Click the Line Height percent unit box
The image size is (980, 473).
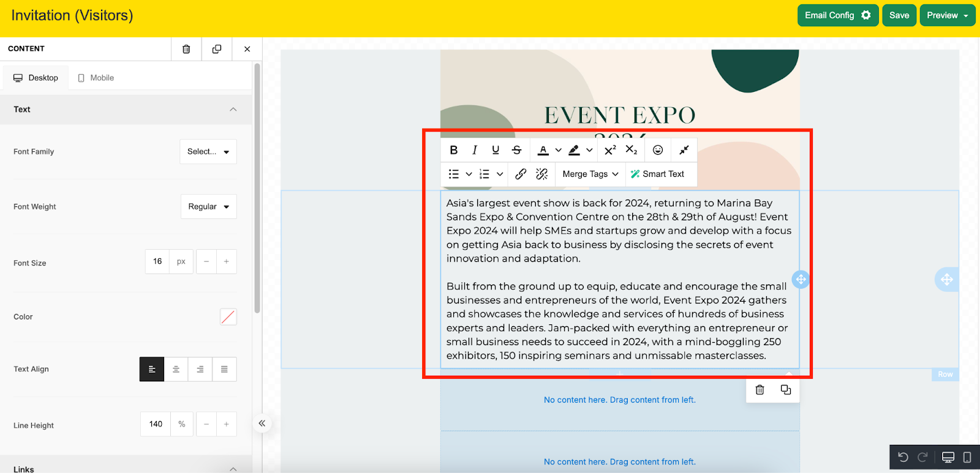182,424
